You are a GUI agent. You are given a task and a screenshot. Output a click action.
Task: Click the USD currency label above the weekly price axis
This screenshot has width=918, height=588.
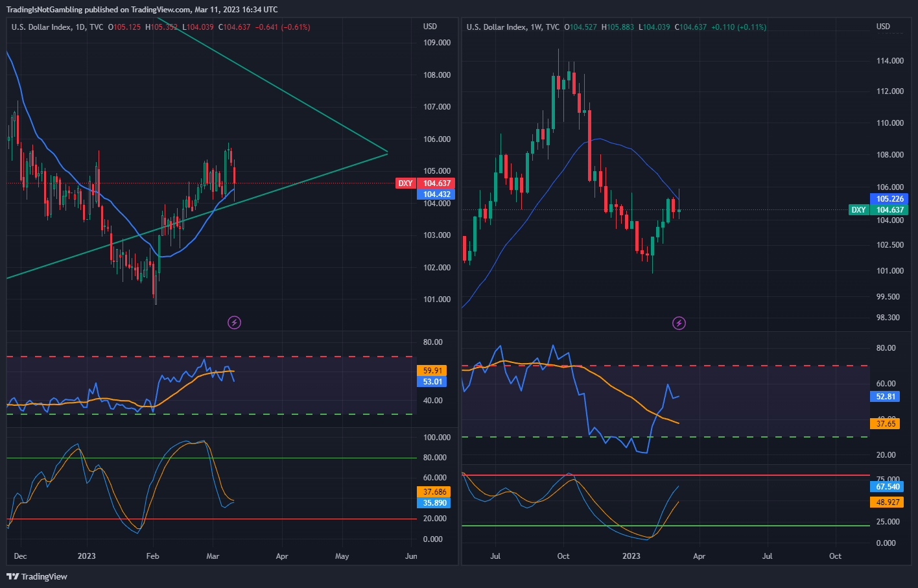(883, 27)
